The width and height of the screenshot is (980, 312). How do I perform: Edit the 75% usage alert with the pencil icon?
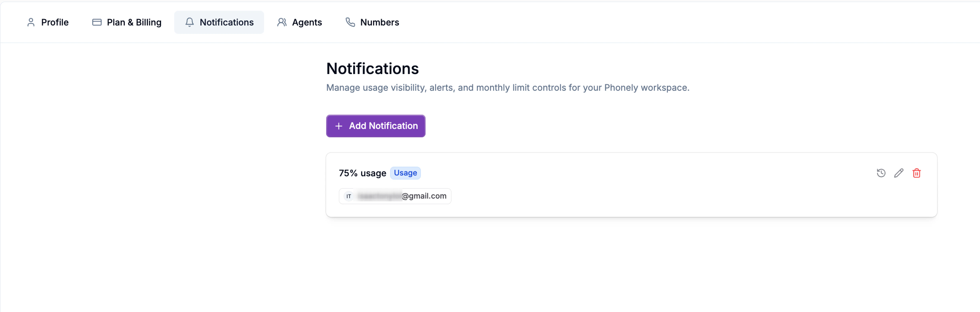pyautogui.click(x=899, y=173)
